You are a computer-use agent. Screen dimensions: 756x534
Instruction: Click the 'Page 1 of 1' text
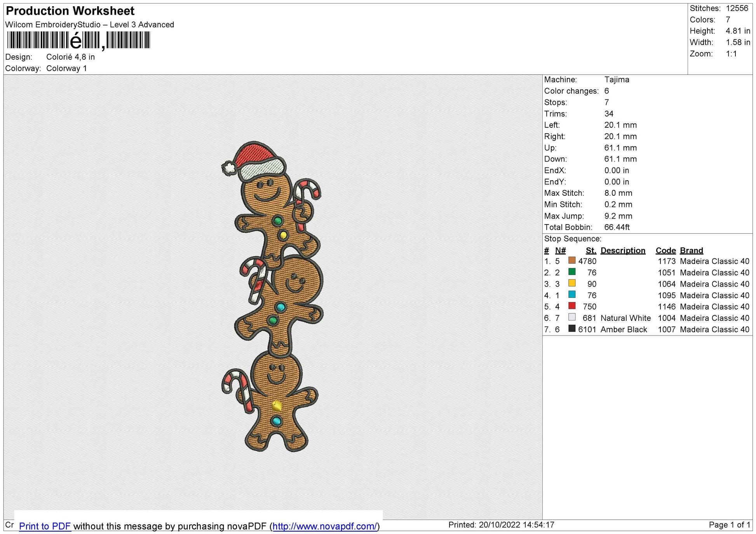(x=730, y=525)
